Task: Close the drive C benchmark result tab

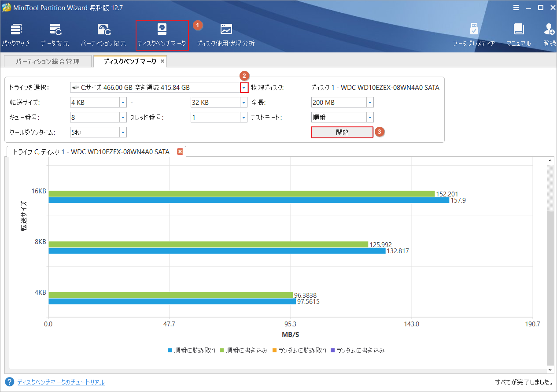Action: pyautogui.click(x=180, y=152)
